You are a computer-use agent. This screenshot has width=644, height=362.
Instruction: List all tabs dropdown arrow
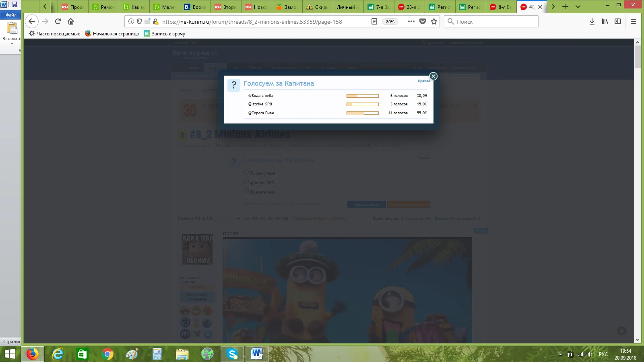tap(578, 6)
